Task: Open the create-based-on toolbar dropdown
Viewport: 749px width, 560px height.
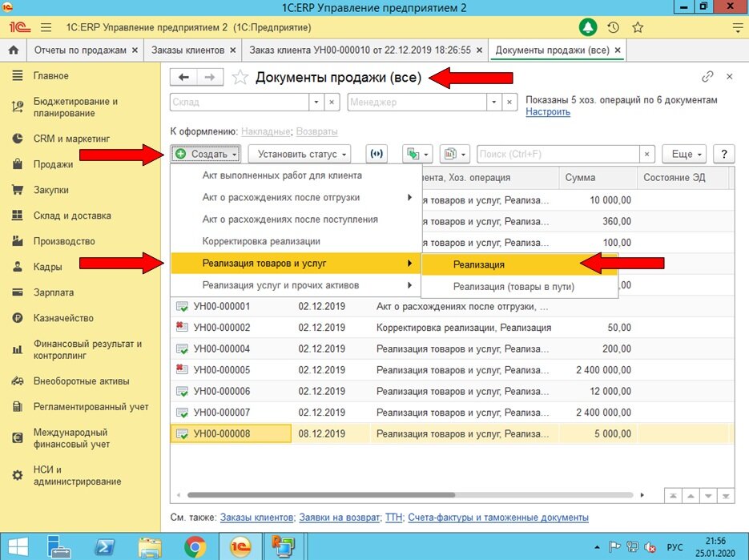Action: click(x=417, y=154)
